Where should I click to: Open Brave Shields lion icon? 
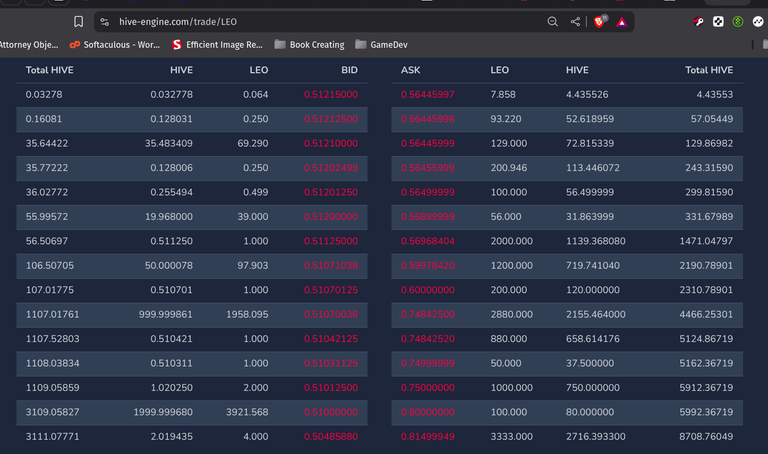click(600, 22)
